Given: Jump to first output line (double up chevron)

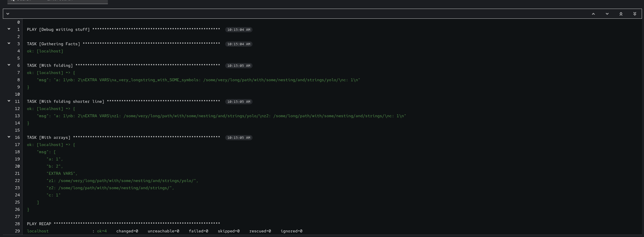Looking at the screenshot, I should pos(621,14).
